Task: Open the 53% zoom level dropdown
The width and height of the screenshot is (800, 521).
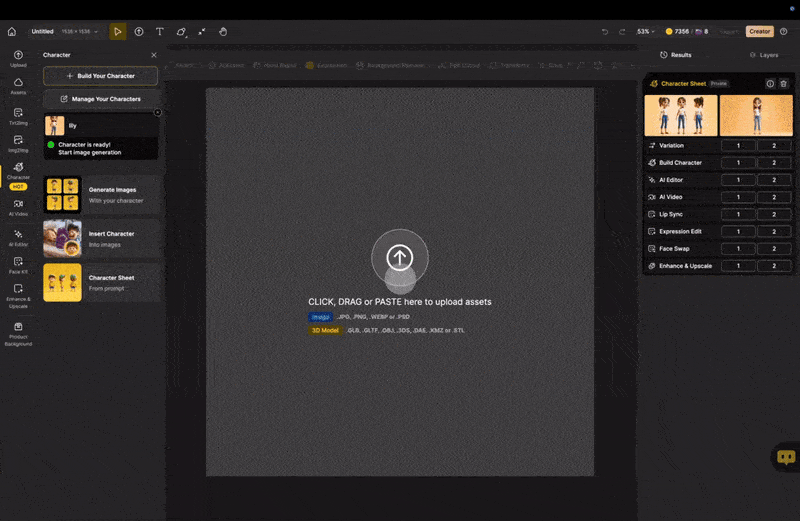Action: (x=646, y=31)
